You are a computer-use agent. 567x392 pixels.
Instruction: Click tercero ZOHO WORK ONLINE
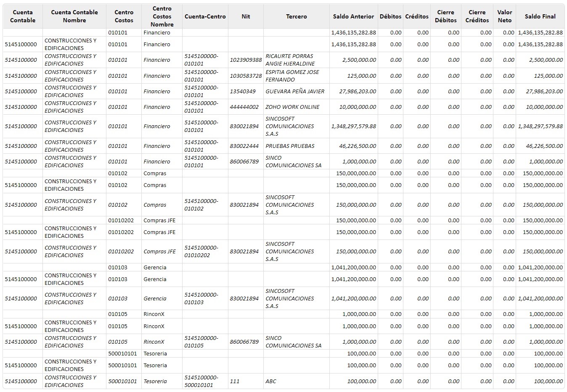[x=292, y=107]
